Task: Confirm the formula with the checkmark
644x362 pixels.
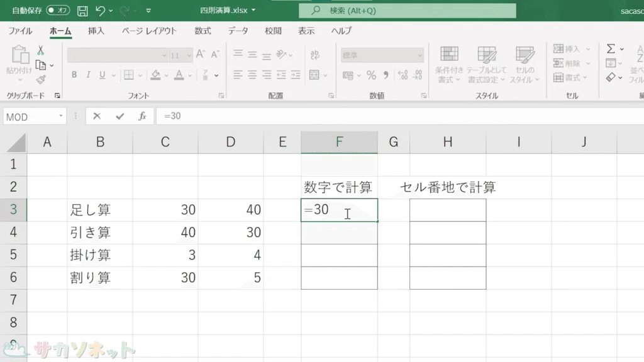Action: click(120, 116)
